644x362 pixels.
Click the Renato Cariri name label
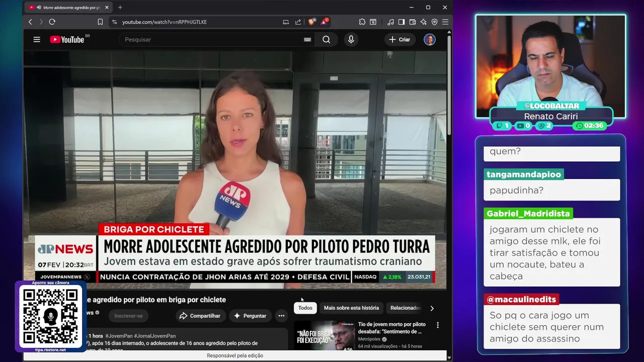[x=551, y=116]
